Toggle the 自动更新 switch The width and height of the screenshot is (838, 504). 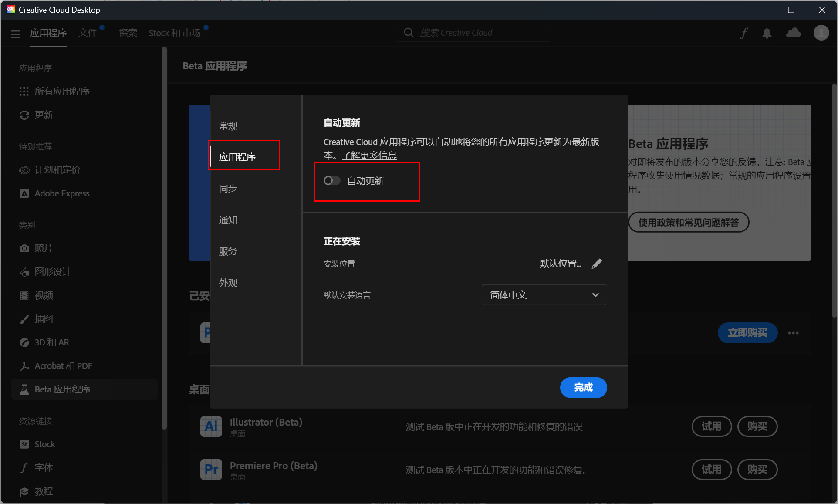(x=332, y=180)
